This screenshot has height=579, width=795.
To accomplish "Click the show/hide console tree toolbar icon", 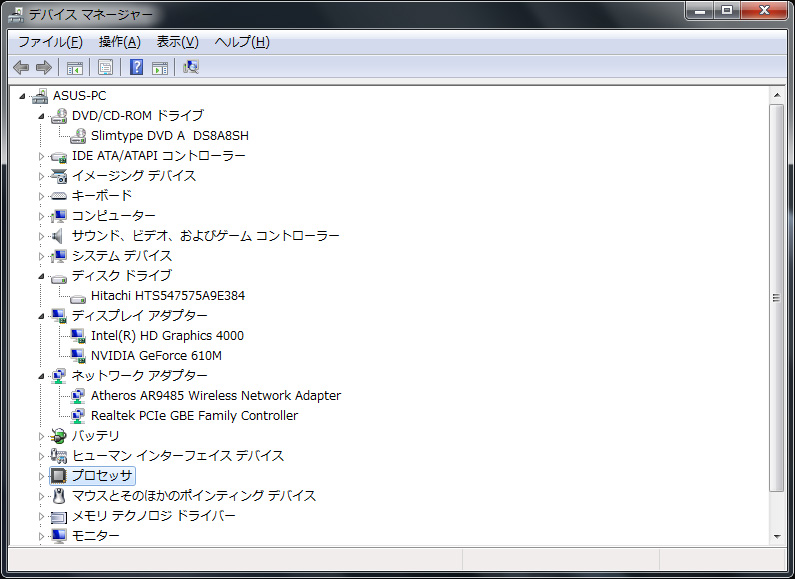I will [x=74, y=67].
